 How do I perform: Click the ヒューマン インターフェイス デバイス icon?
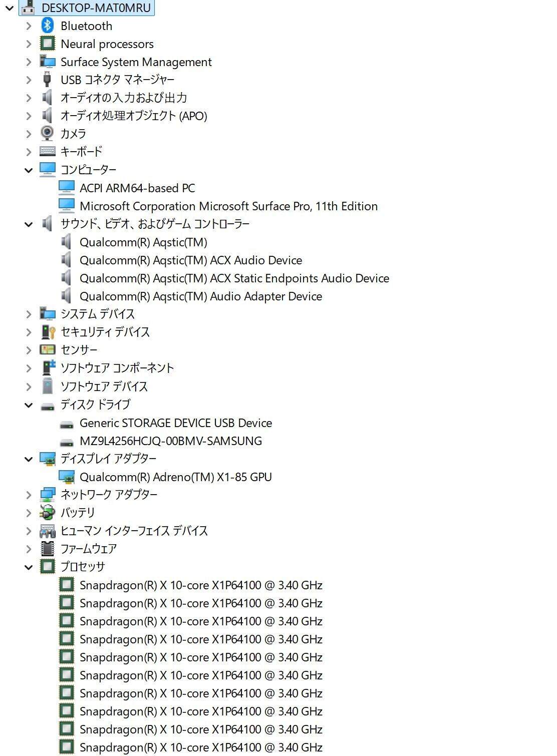tap(48, 530)
